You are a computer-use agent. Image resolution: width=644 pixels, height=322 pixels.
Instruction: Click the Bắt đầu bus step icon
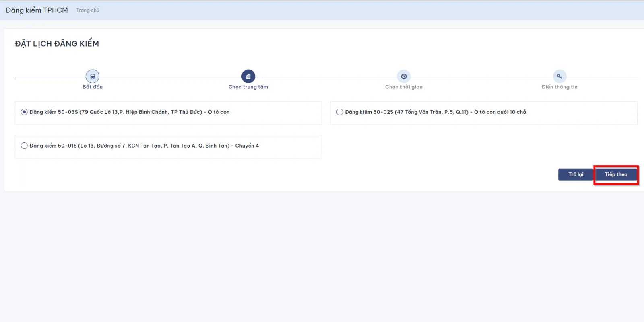click(x=93, y=76)
